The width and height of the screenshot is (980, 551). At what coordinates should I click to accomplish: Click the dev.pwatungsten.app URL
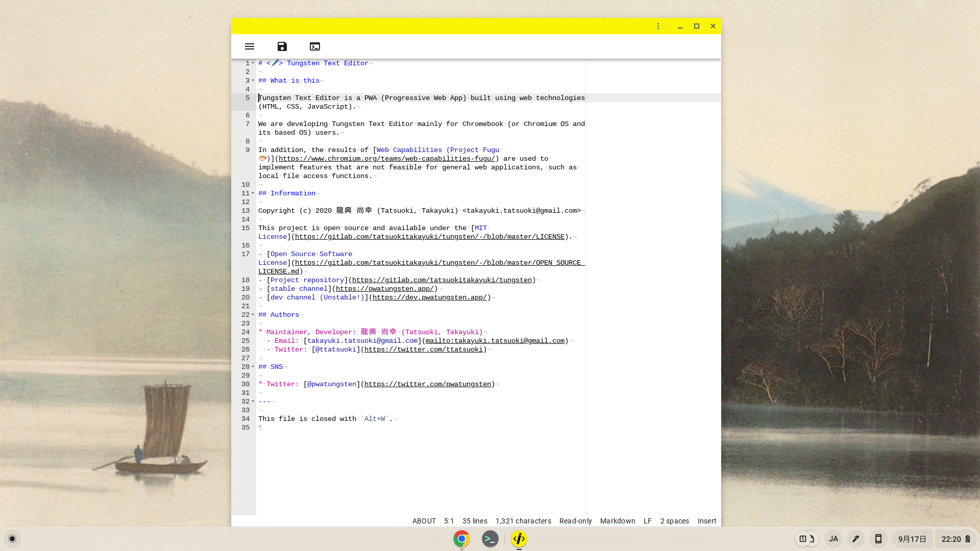click(x=430, y=297)
